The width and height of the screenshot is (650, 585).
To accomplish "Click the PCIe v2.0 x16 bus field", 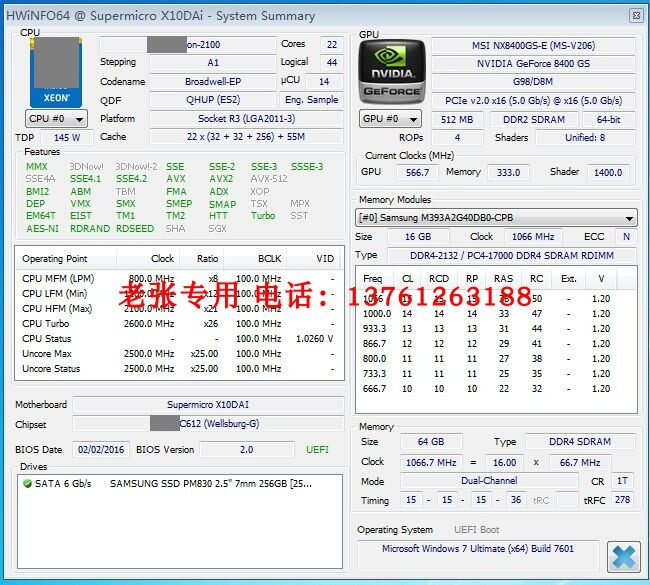I will tap(533, 101).
